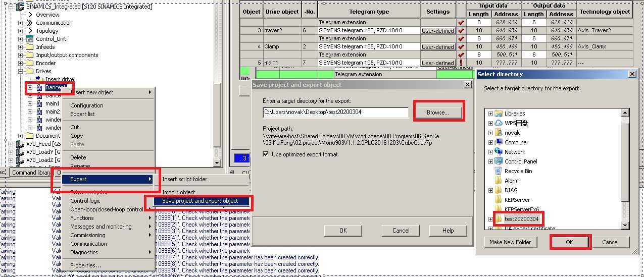
Task: Click down arrow of project tree scrollbar
Action: (x=217, y=163)
